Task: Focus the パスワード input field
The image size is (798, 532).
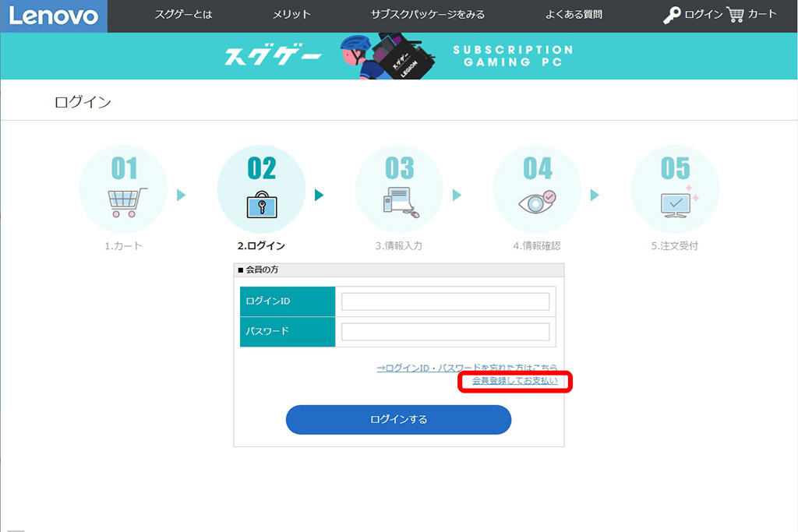Action: [x=445, y=332]
